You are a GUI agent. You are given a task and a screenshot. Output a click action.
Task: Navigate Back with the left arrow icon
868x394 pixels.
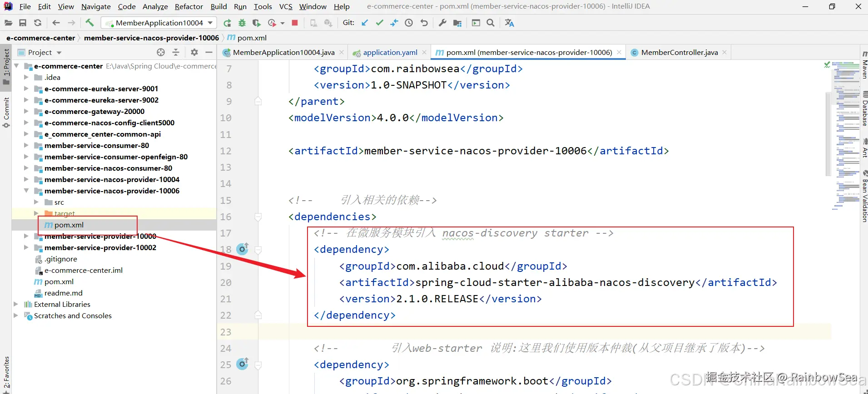point(56,23)
